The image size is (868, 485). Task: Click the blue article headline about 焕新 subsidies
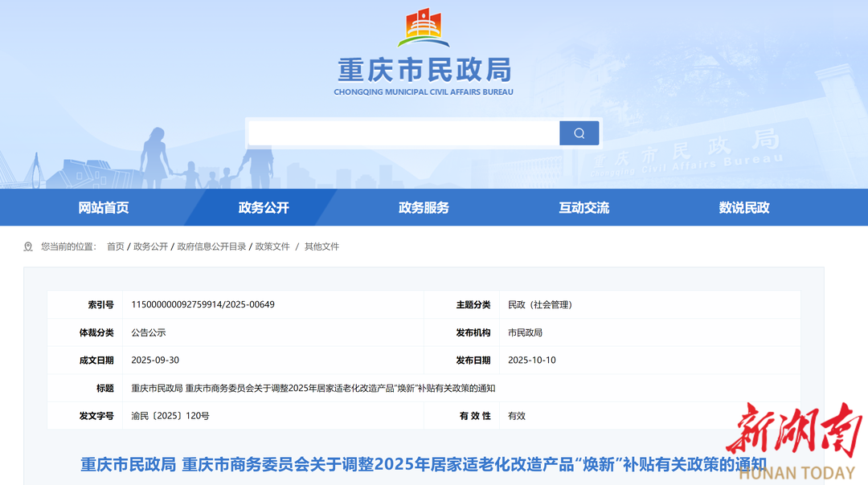tap(424, 464)
